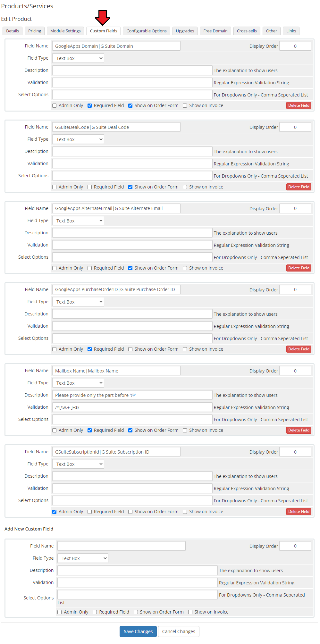This screenshot has width=320, height=644.
Task: Delete the GSuiteSubscriptionId custom field
Action: [x=299, y=512]
